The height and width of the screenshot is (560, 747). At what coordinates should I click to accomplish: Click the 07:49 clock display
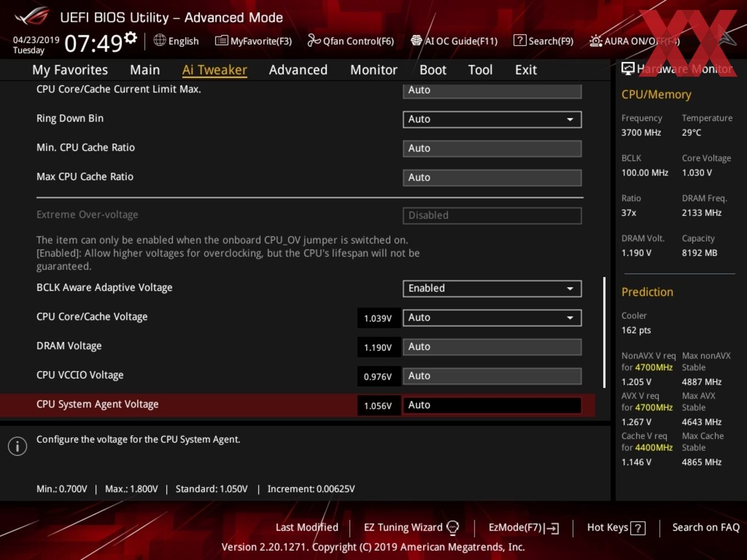coord(93,43)
